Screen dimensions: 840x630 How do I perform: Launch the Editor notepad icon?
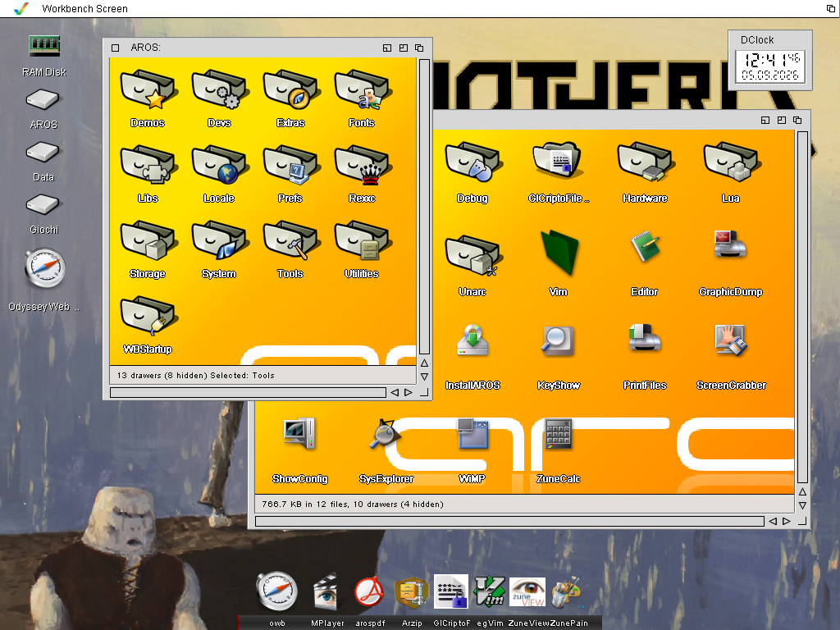pyautogui.click(x=645, y=246)
